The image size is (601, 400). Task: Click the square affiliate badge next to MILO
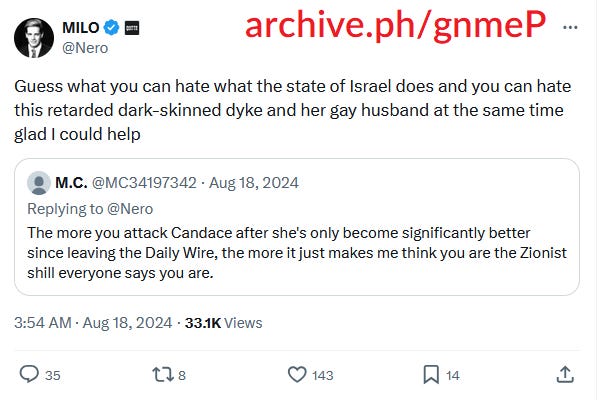tap(132, 28)
